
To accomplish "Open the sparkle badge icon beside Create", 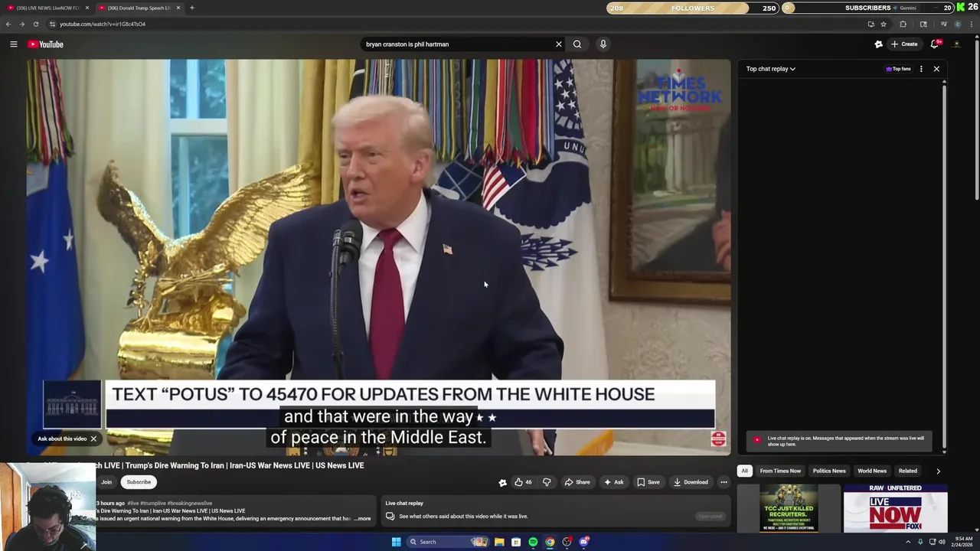I will pos(878,44).
